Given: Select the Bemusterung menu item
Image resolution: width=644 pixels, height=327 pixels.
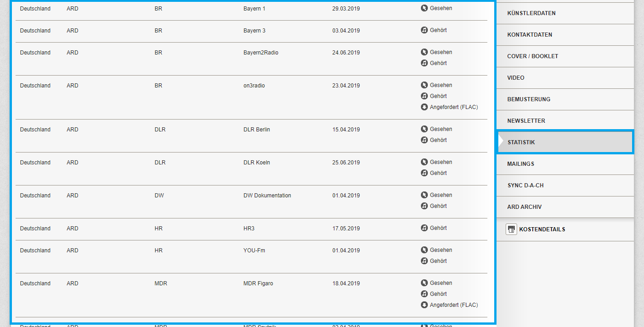Looking at the screenshot, I should (565, 99).
